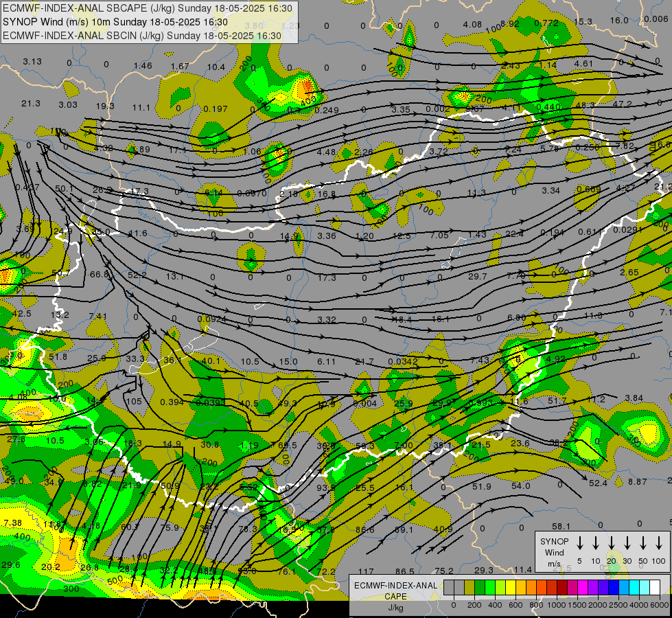Screen dimensions: 672x618
Task: Click the map value 29.7
Action: point(478,277)
